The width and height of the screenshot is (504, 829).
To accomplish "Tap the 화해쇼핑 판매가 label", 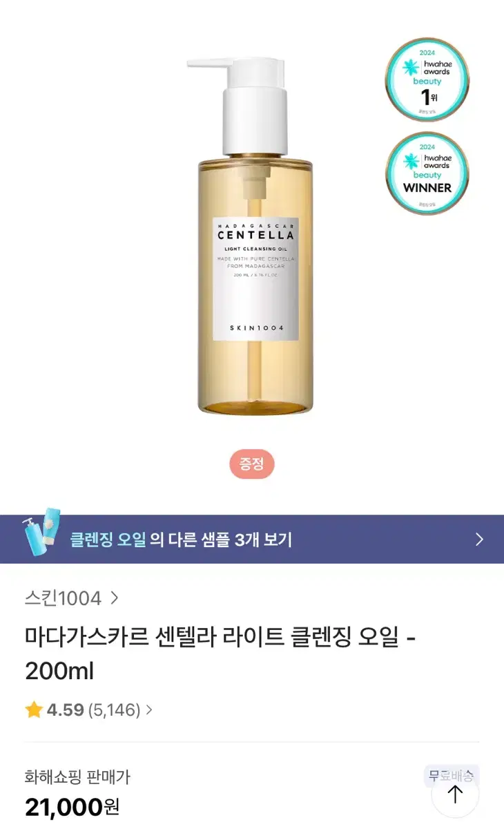I will (77, 777).
